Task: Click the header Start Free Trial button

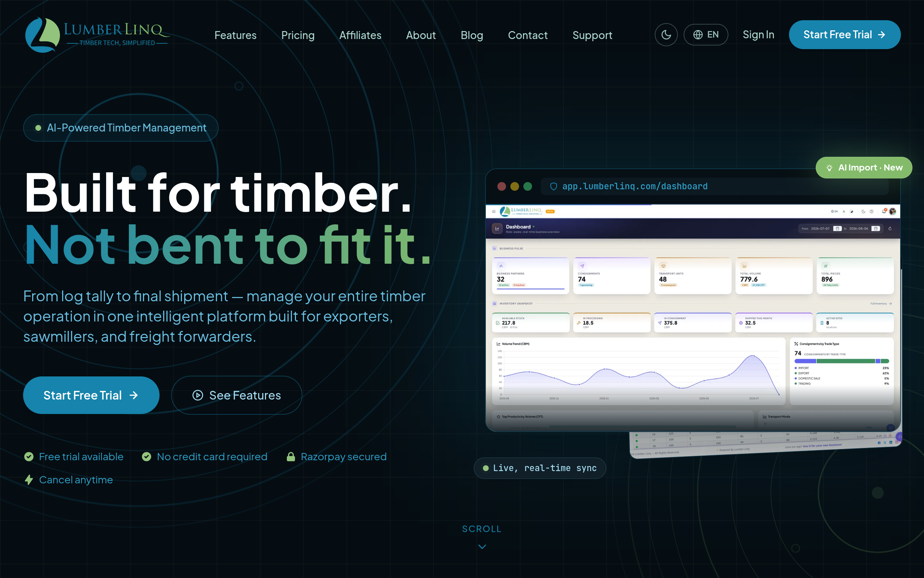Action: click(845, 35)
